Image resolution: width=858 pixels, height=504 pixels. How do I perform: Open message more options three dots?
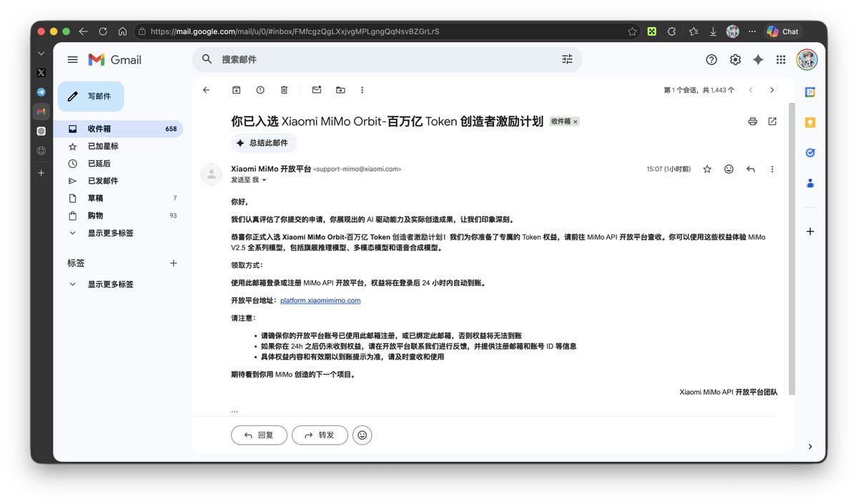772,169
